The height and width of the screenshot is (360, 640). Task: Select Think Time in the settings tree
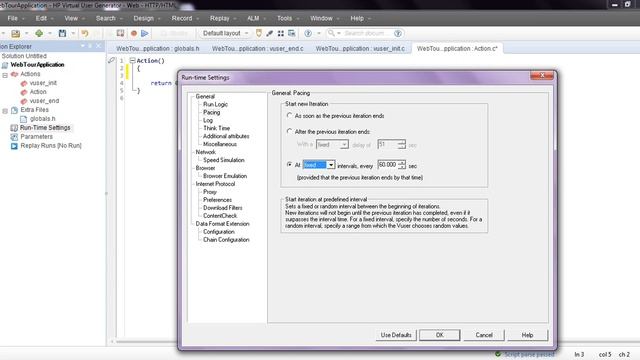click(x=217, y=128)
